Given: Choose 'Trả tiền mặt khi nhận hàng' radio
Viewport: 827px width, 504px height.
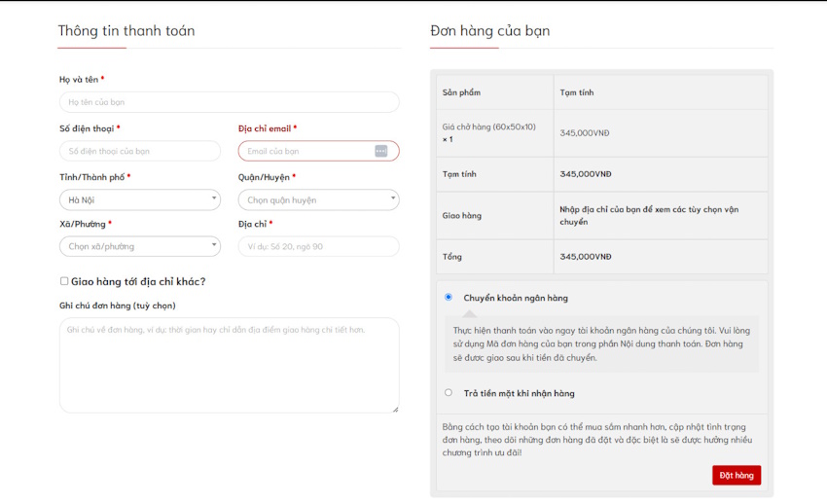Looking at the screenshot, I should (x=449, y=393).
